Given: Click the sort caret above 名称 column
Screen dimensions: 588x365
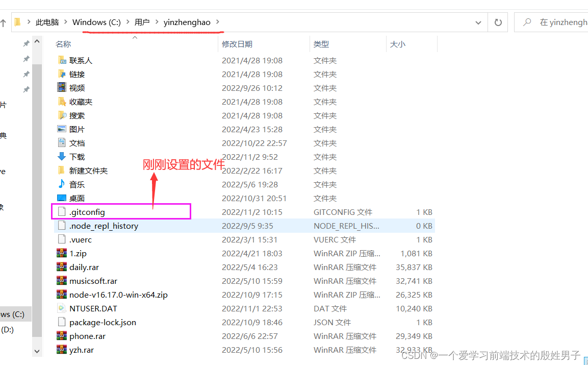Looking at the screenshot, I should (135, 37).
